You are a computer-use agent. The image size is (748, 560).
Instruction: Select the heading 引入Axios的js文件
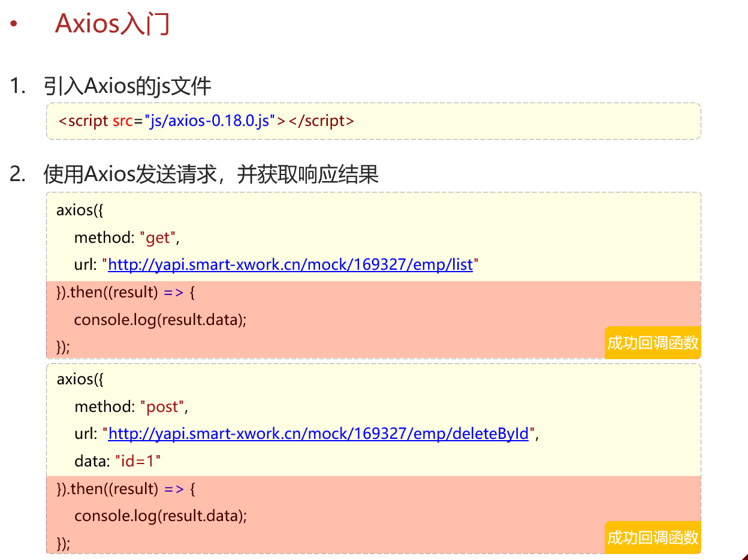(x=128, y=86)
